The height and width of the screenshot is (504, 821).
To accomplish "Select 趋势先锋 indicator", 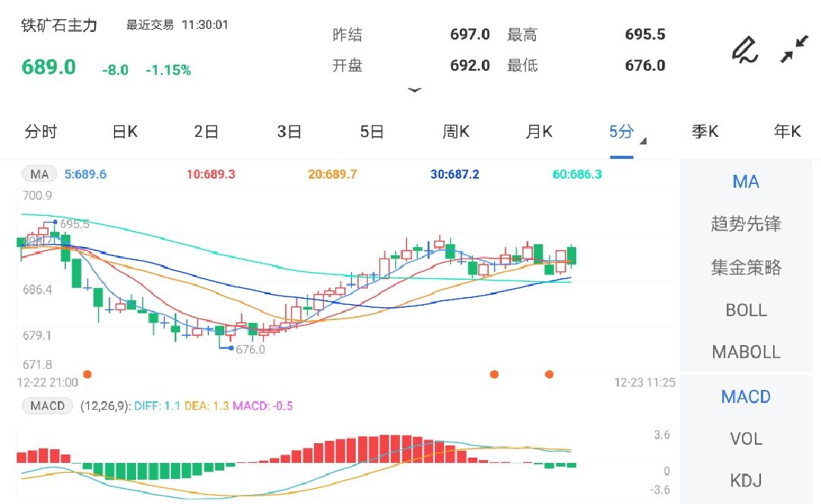I will [x=746, y=224].
